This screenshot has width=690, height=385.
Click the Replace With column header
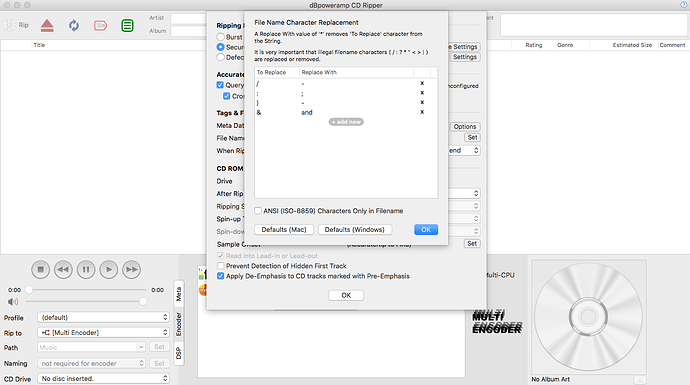(x=319, y=72)
